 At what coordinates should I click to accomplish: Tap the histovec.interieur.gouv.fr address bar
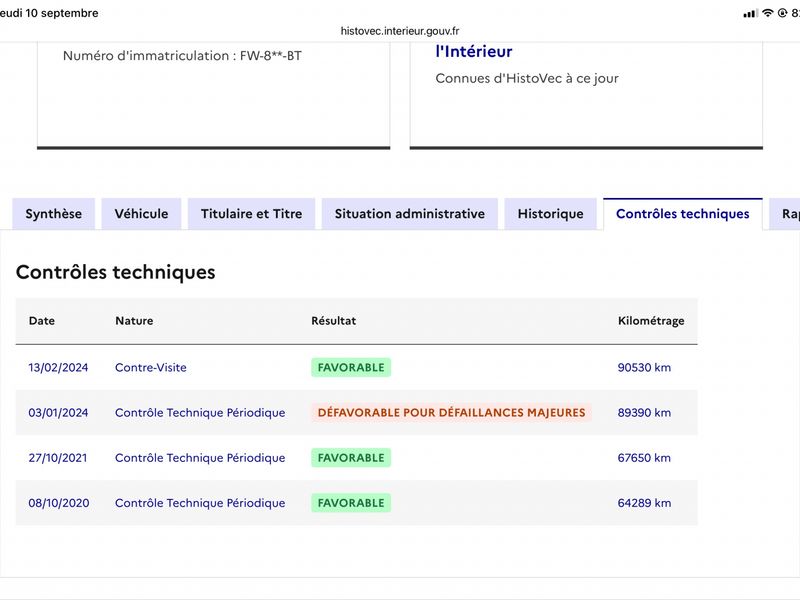click(400, 31)
